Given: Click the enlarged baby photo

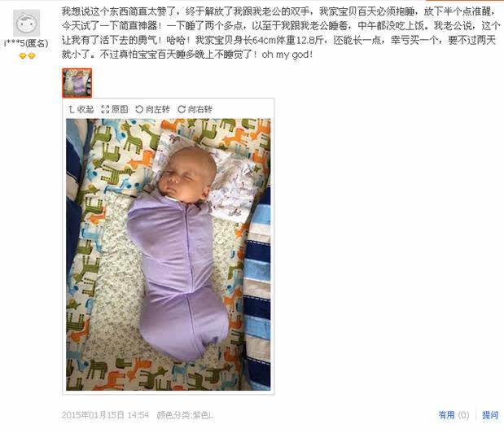Looking at the screenshot, I should point(168,255).
